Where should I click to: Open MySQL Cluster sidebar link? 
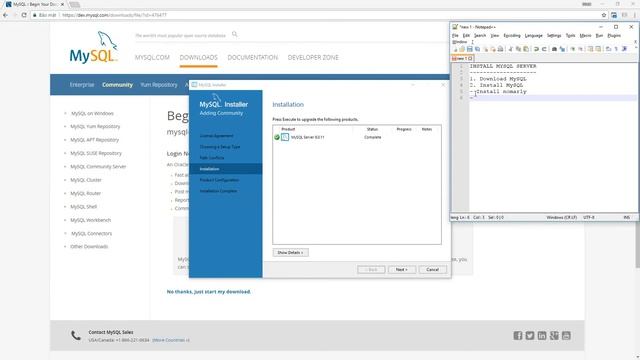point(86,180)
